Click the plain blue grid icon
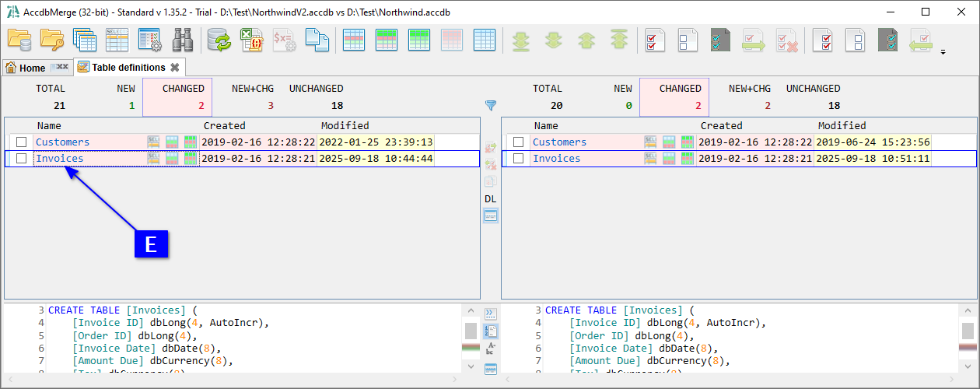This screenshot has width=980, height=389. pos(485,39)
